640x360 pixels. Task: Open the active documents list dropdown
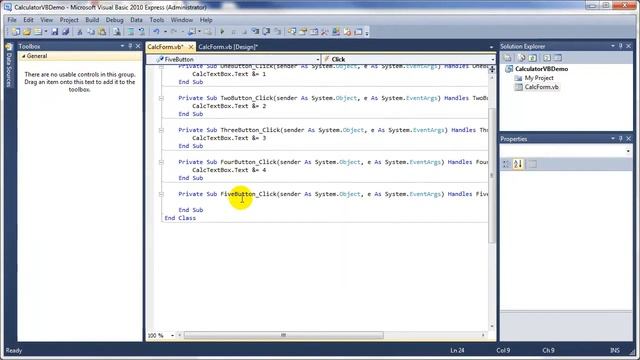pyautogui.click(x=491, y=47)
